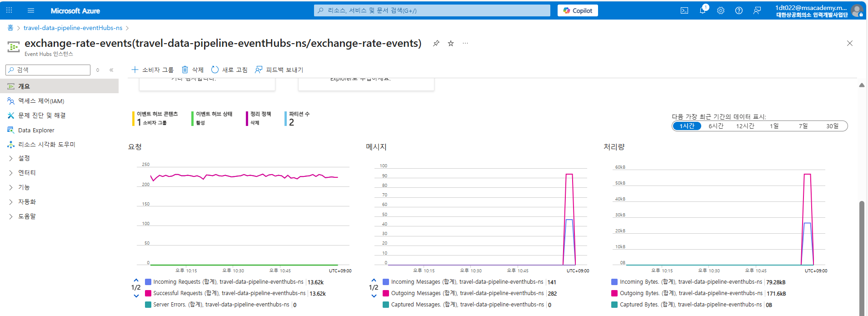Click the 이벤트 허브 상태 활성 tile

[213, 118]
